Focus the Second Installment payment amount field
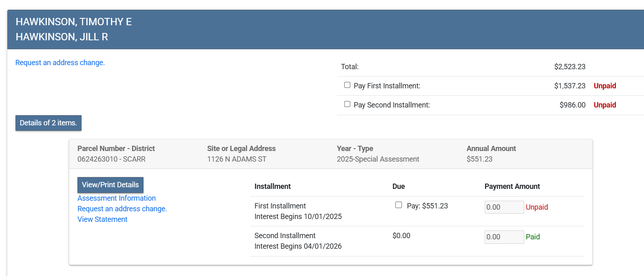 pyautogui.click(x=504, y=237)
